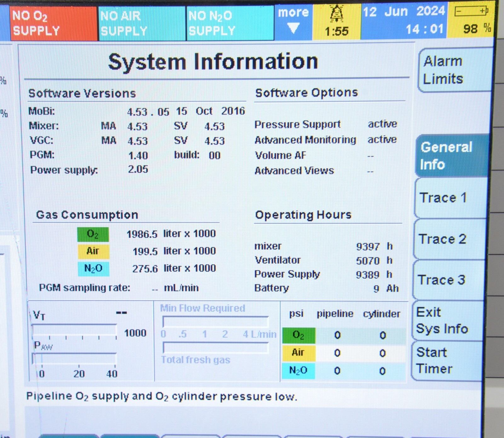The height and width of the screenshot is (438, 504).
Task: Select the General Info tab
Action: click(451, 156)
